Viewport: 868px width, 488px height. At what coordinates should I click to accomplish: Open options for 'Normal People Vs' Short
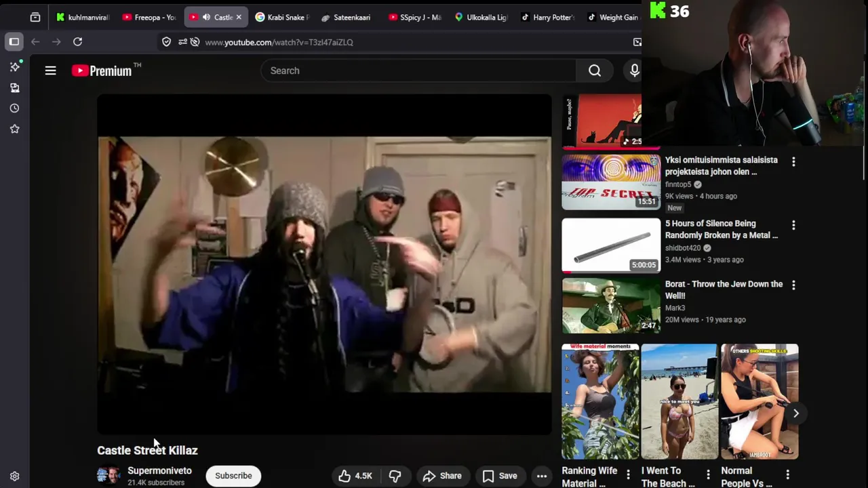coord(787,474)
